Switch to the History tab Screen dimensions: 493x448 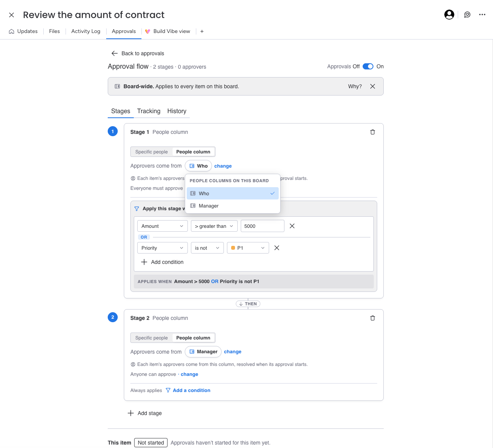coord(177,111)
